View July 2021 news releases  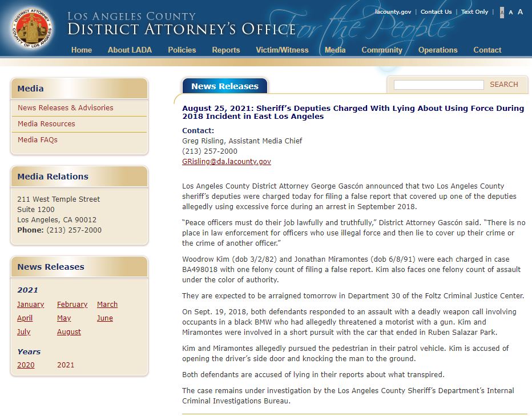[24, 332]
